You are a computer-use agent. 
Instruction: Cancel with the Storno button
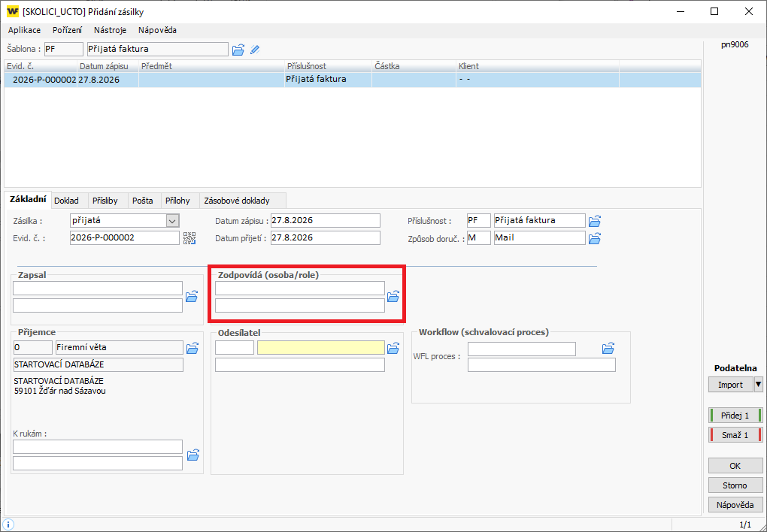coord(735,485)
